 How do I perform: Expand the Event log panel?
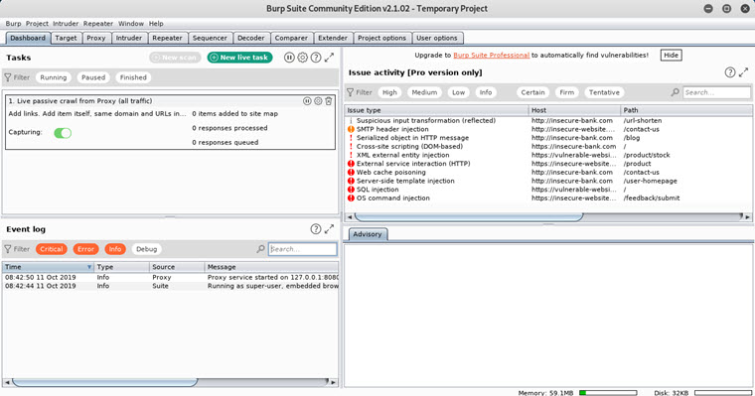point(329,229)
